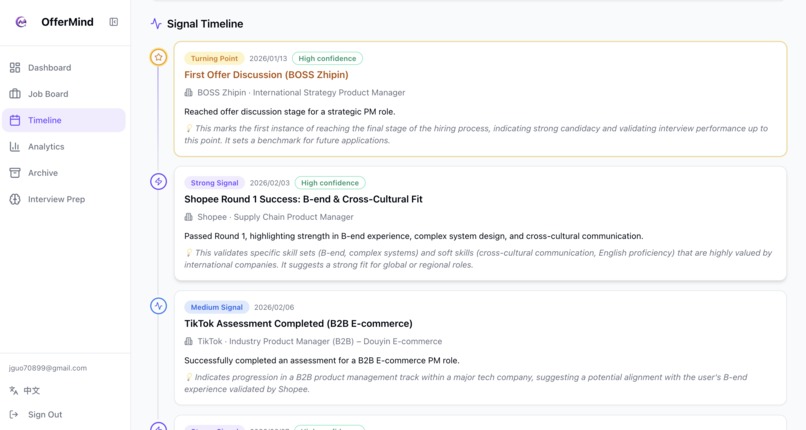Click High confidence tag on First Offer card
This screenshot has height=430, width=806.
coord(327,59)
